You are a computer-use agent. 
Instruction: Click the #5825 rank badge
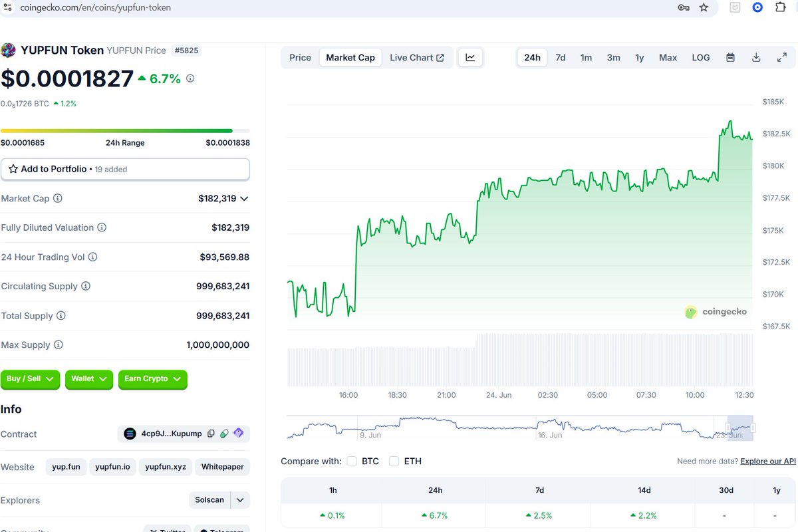[186, 51]
